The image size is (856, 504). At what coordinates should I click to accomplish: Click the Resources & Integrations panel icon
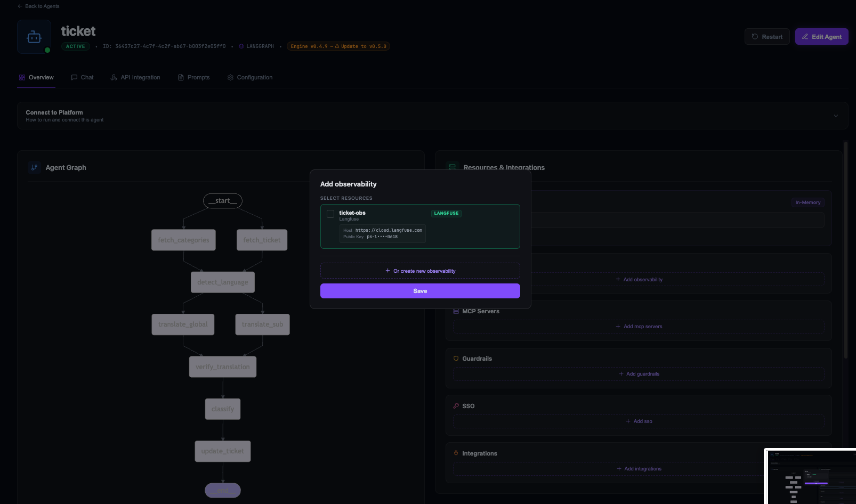tap(452, 167)
